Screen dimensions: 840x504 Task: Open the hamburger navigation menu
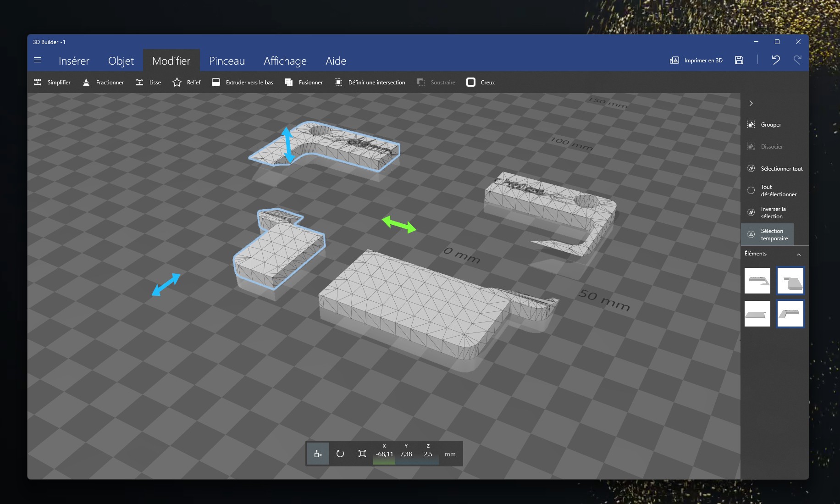coord(38,60)
